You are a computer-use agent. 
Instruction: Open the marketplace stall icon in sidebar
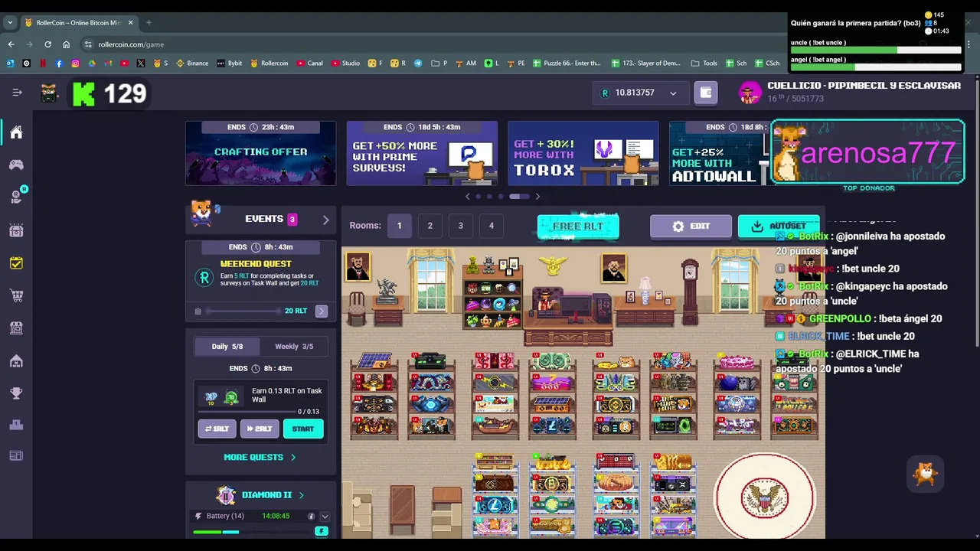click(16, 230)
